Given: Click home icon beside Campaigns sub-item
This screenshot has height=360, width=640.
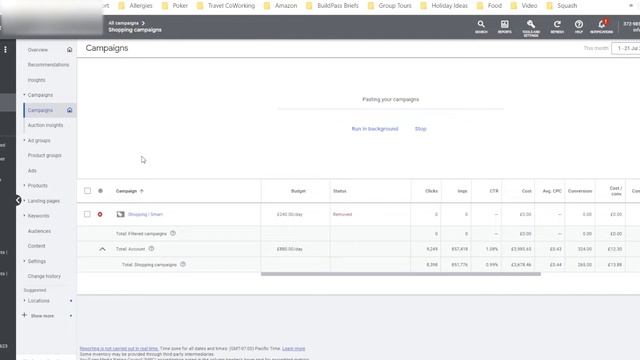Looking at the screenshot, I should point(69,110).
